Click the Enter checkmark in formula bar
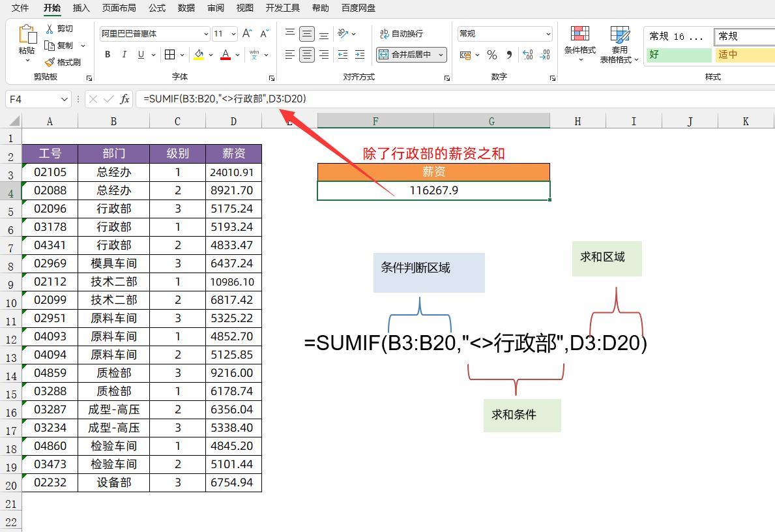Image resolution: width=775 pixels, height=532 pixels. click(x=109, y=99)
